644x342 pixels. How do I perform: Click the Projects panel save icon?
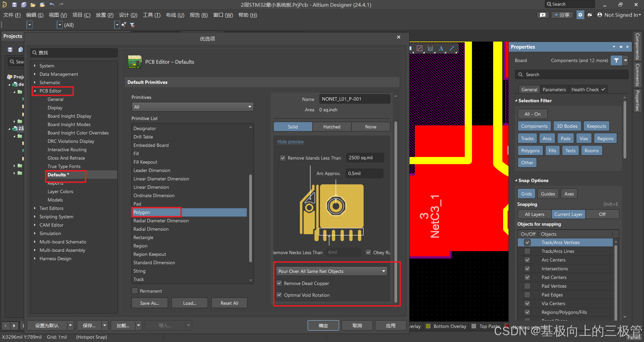[10, 50]
